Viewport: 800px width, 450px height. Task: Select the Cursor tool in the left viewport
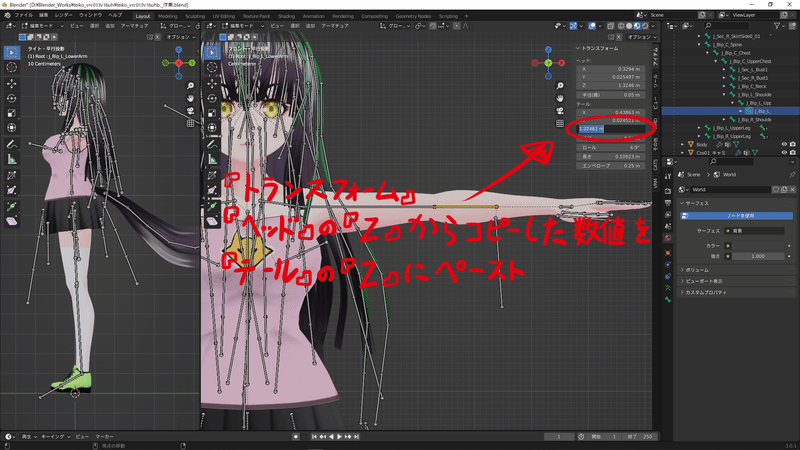pos(12,67)
